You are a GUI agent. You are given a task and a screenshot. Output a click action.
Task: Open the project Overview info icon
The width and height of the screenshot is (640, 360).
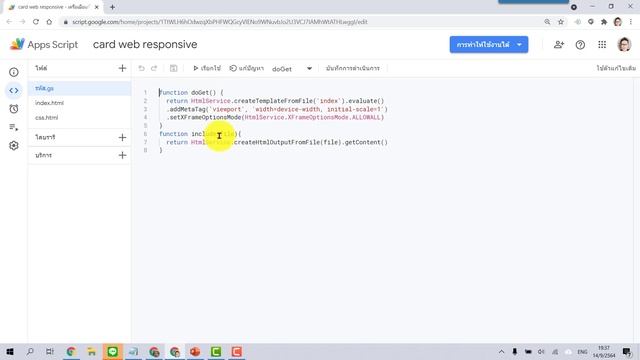[x=14, y=72]
